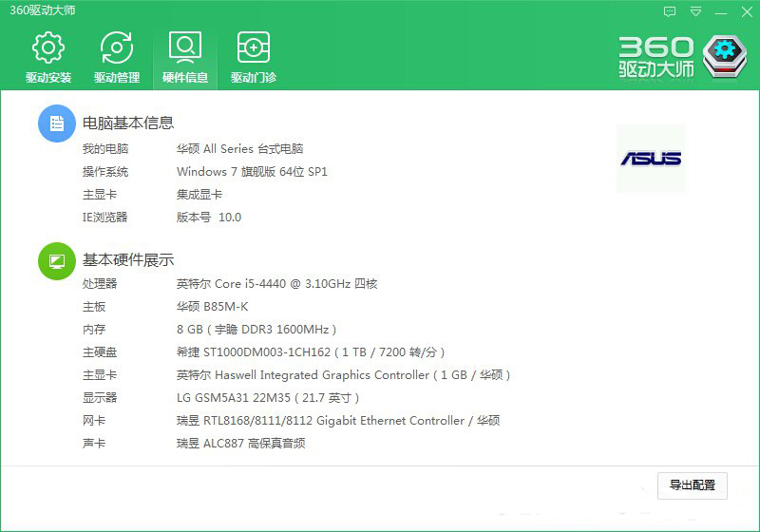Click the RTL8168/8111/8112 Ethernet Controller entry
This screenshot has width=760, height=532.
coord(338,421)
